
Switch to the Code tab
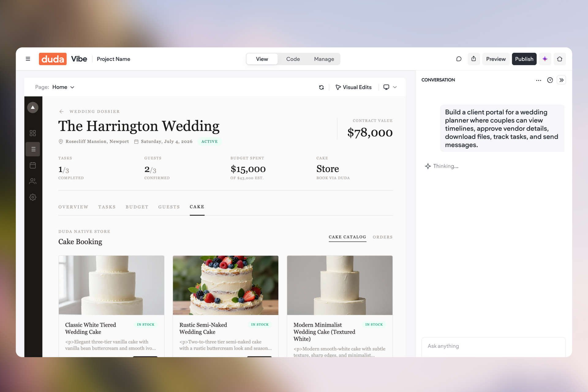point(293,59)
